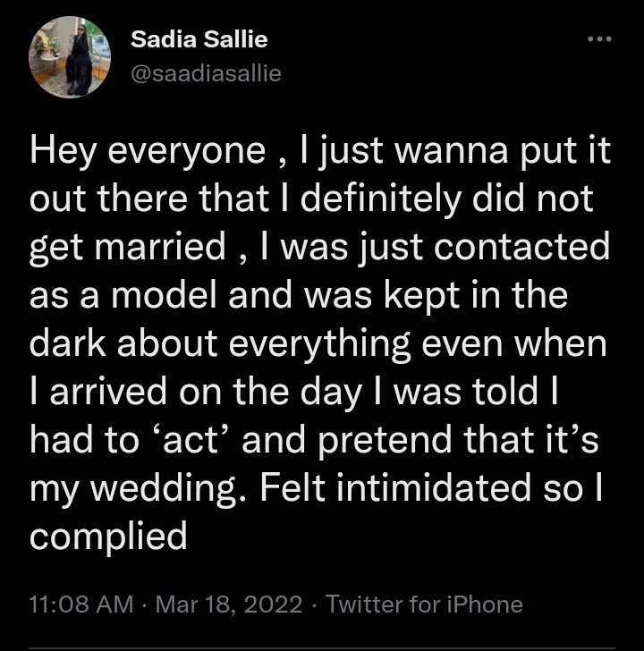Click the word 'contacted' in the tweet
Screen dimensions: 644x651
pos(522,248)
